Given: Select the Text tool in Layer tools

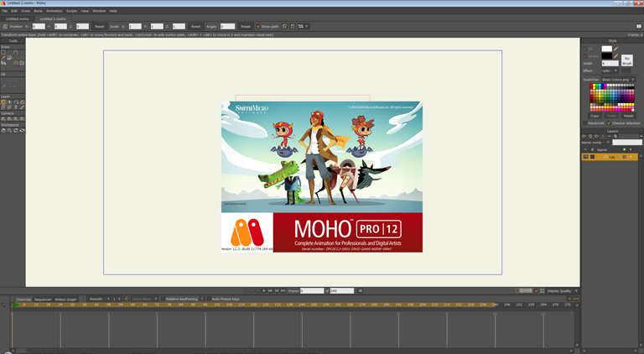Looking at the screenshot, I should (16, 107).
